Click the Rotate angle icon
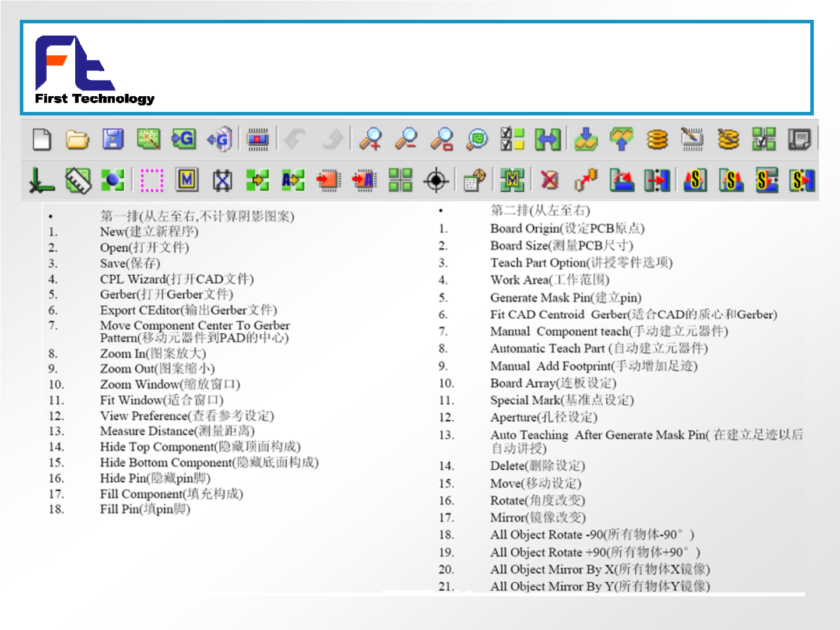Viewport: 840px width, 630px height. tap(622, 181)
